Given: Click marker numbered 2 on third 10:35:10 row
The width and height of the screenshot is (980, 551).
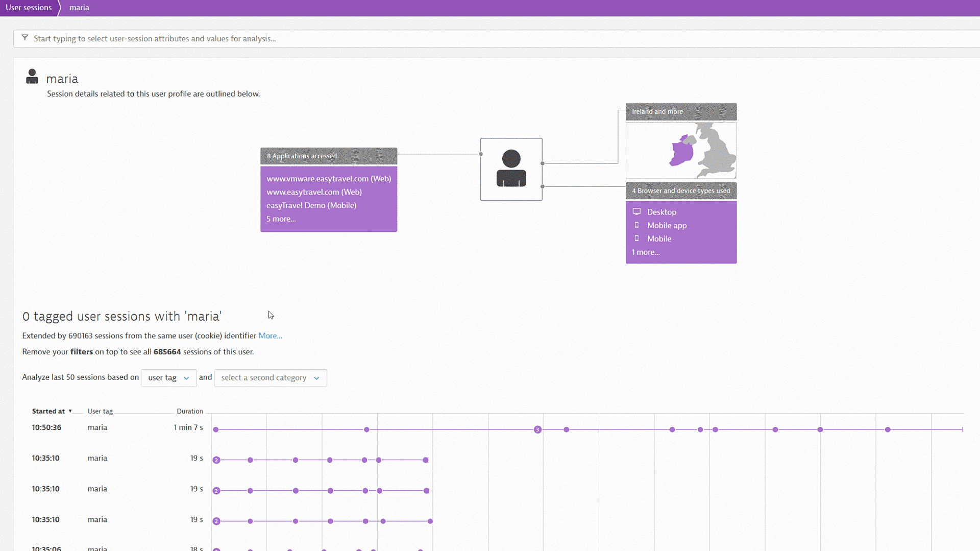Looking at the screenshot, I should 216,521.
